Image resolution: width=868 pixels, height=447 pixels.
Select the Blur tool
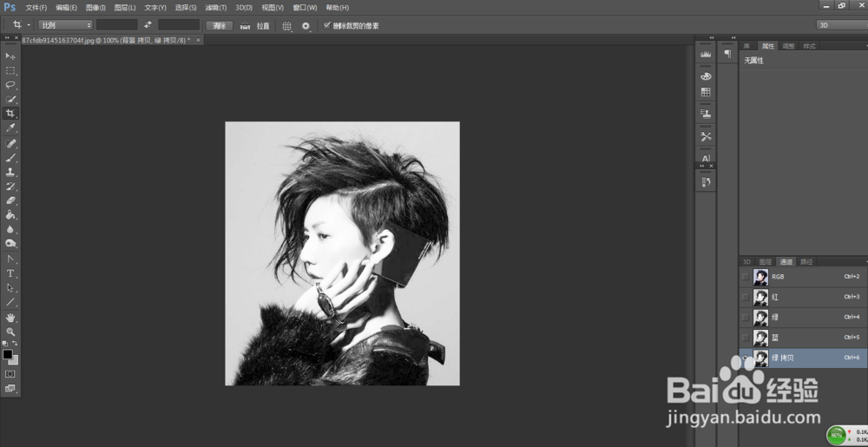10,229
